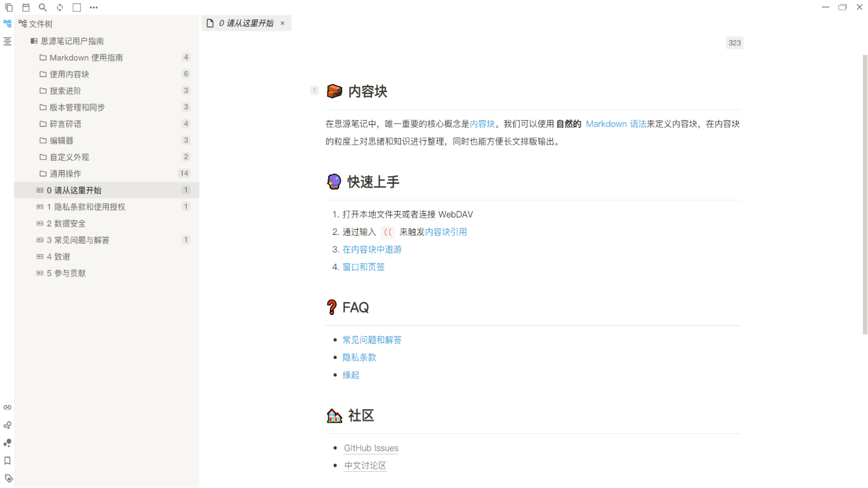Screen dimensions: 868x488
Task: Toggle the file tree dock icon
Action: pos(8,24)
